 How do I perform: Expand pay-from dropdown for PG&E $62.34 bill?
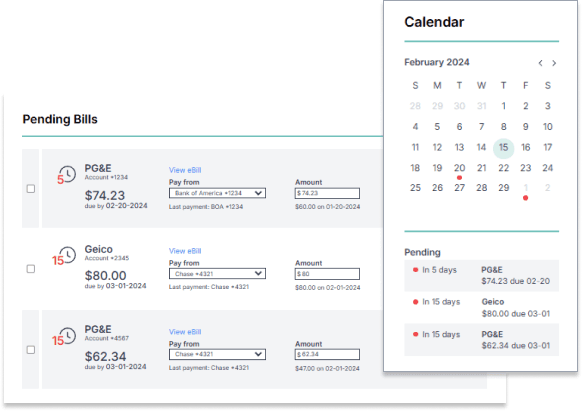[217, 354]
